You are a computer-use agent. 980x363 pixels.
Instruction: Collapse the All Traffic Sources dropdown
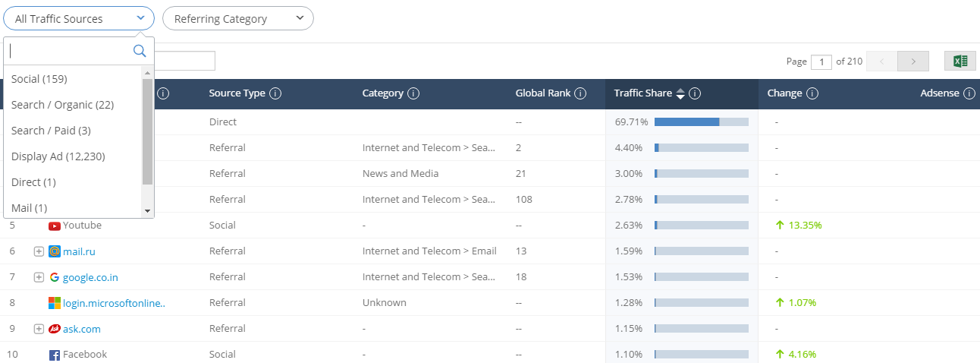(79, 19)
